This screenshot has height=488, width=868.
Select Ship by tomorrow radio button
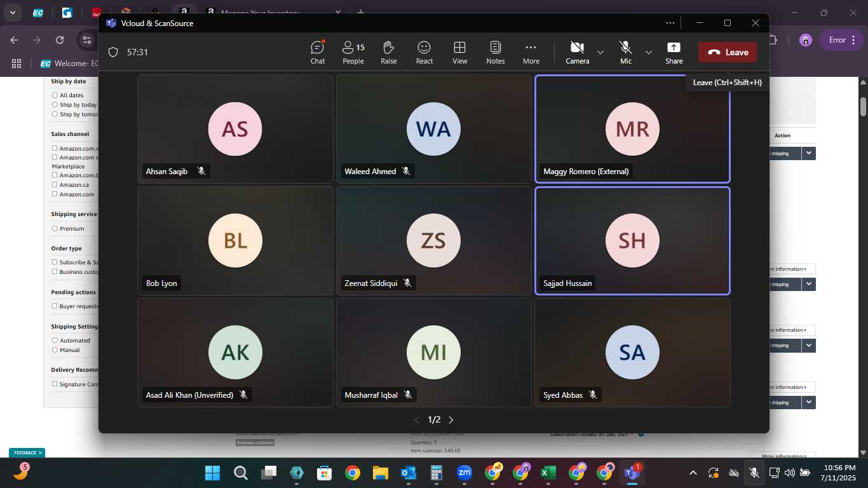pyautogui.click(x=55, y=114)
